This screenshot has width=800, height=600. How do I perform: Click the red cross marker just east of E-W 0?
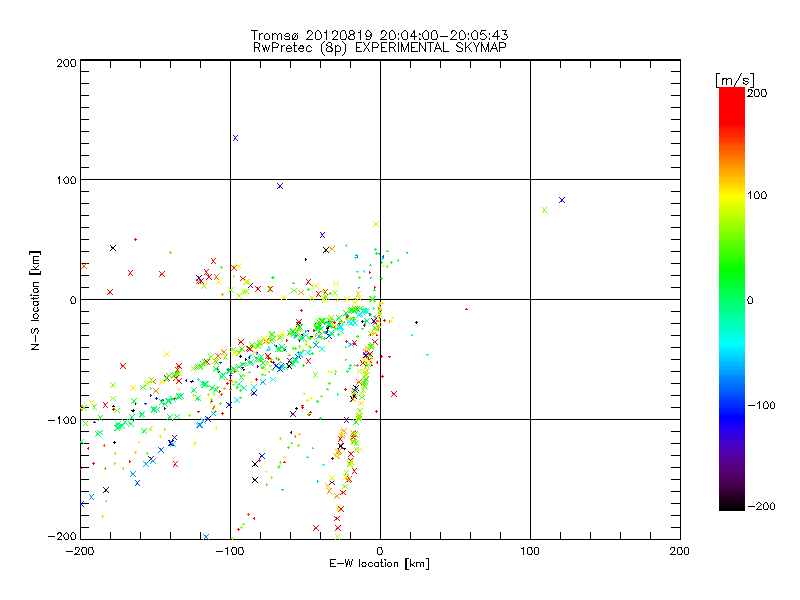click(394, 394)
